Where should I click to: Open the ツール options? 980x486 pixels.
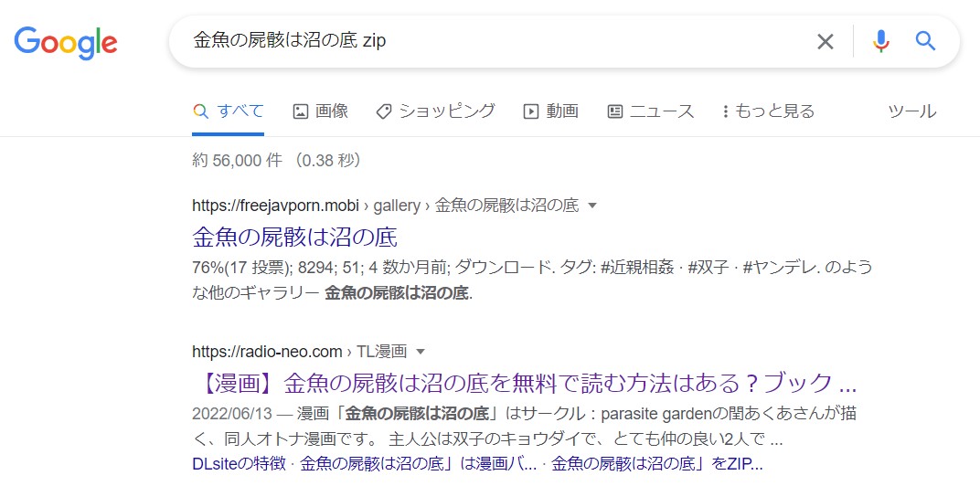911,111
